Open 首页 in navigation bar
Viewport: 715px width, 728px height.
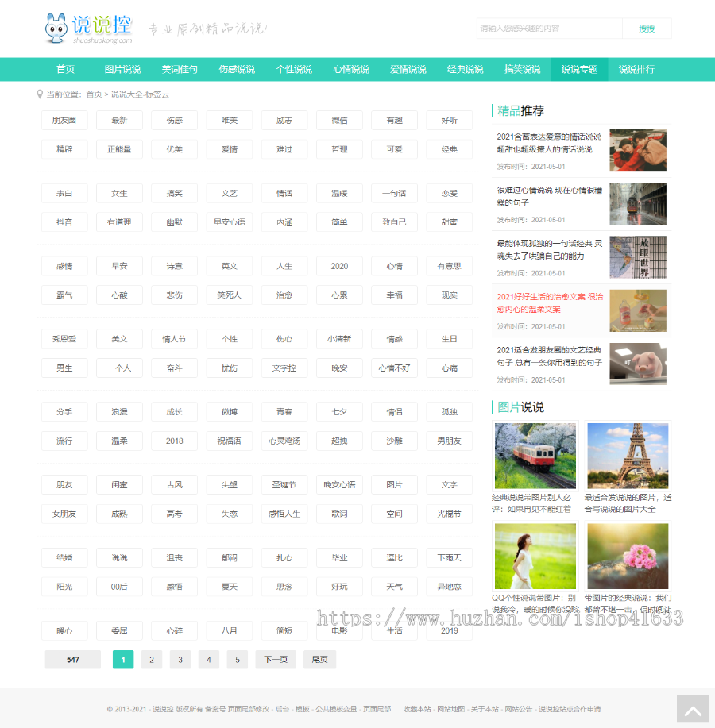coord(65,70)
